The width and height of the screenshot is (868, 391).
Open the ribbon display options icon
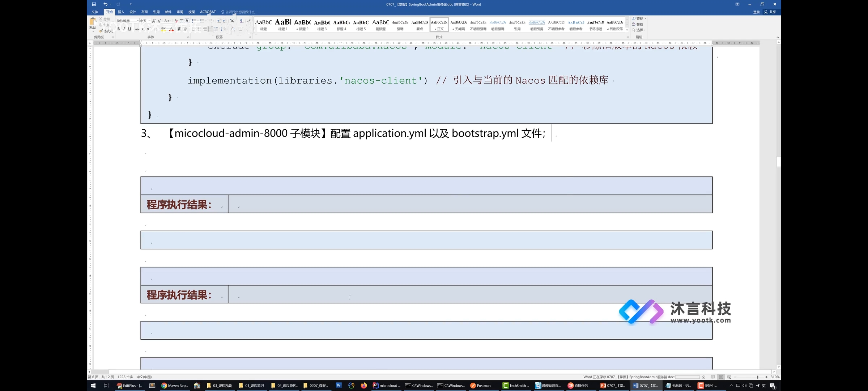click(737, 4)
